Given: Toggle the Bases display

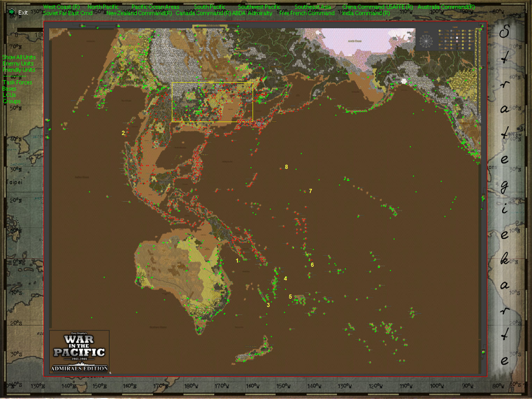Looking at the screenshot, I should 9,88.
